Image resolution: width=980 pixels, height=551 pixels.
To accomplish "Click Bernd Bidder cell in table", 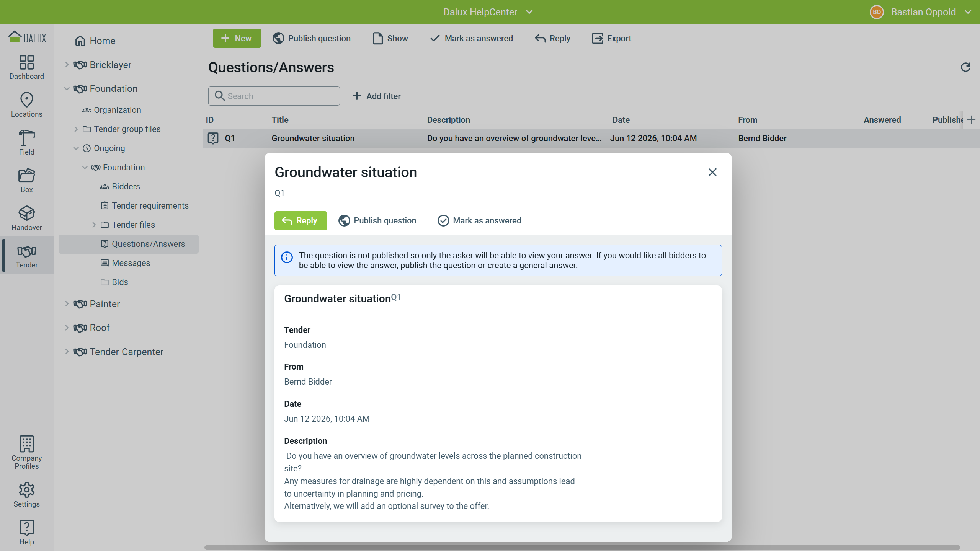I will tap(762, 138).
